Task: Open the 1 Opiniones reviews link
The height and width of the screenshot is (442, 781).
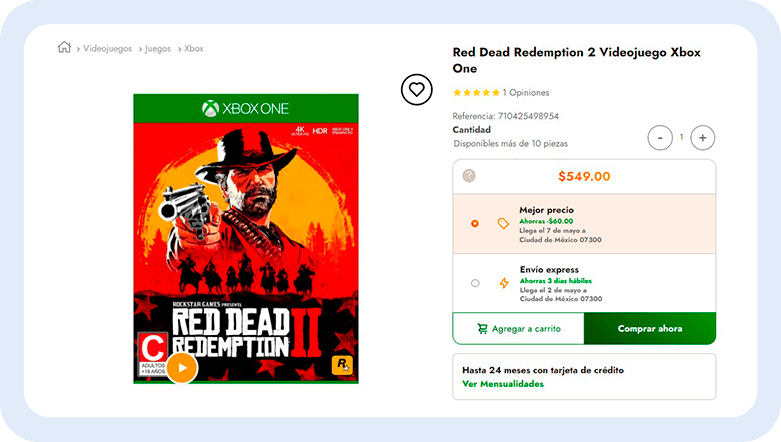Action: (525, 92)
